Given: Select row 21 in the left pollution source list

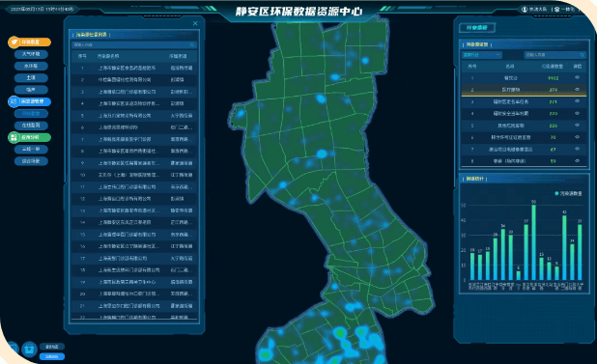Looking at the screenshot, I should coord(133,306).
